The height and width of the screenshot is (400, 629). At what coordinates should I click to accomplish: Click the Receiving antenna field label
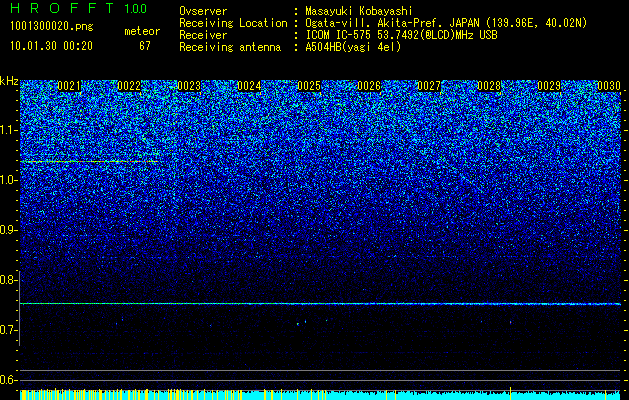tap(230, 47)
